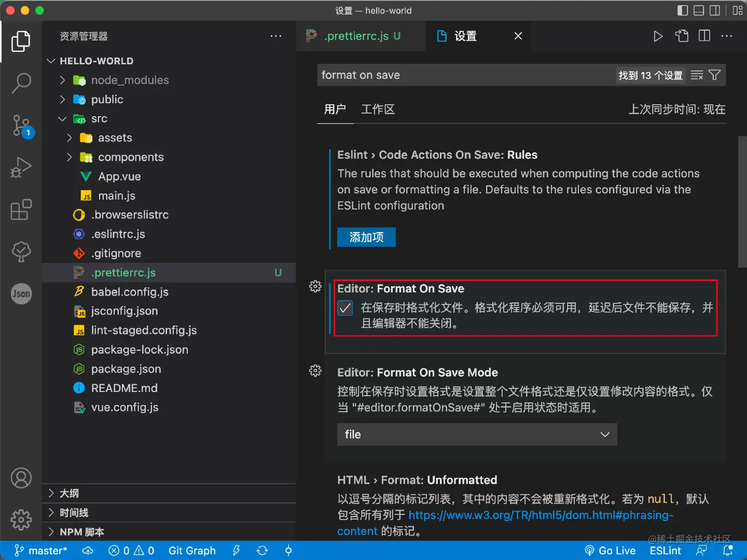Viewport: 747px width, 560px height.
Task: Open editor more actions ellipsis
Action: 727,36
